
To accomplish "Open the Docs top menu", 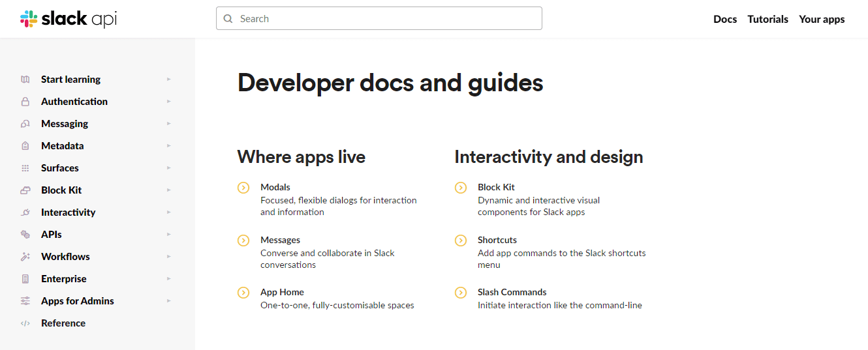I will tap(725, 20).
